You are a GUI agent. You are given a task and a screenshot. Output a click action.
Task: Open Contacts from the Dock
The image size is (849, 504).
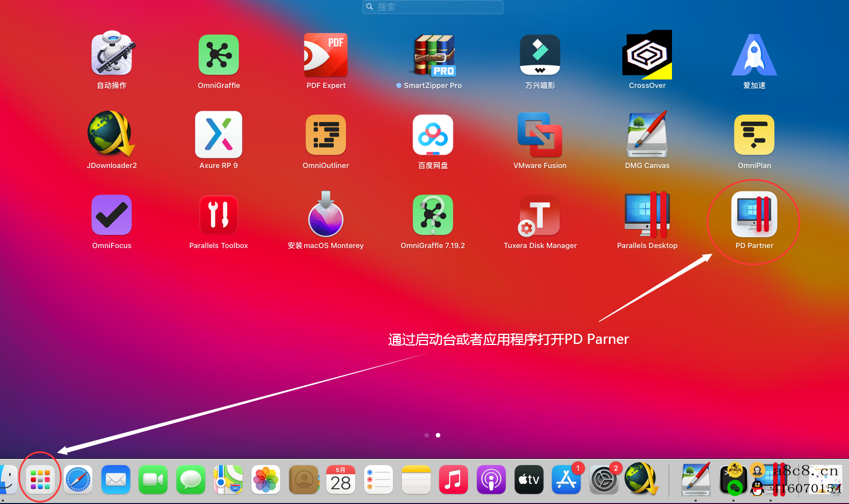click(x=303, y=480)
